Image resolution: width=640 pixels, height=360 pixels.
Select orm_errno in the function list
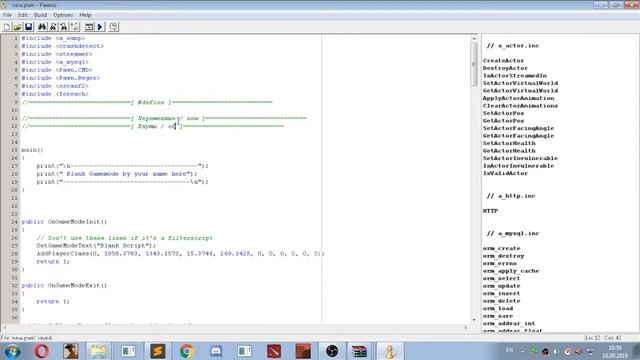coord(500,263)
